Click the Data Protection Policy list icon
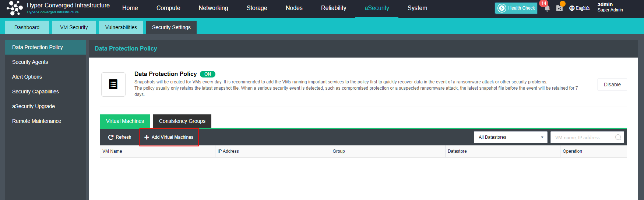 coord(113,85)
